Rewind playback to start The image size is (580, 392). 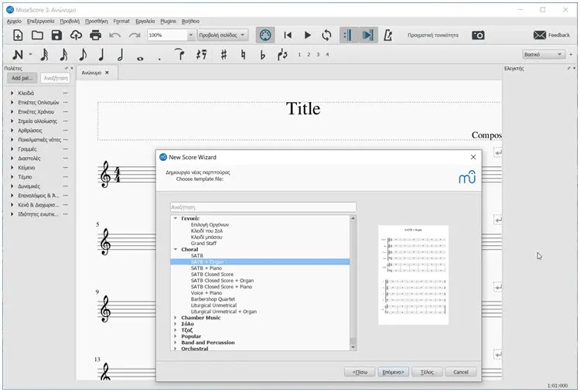coord(288,35)
